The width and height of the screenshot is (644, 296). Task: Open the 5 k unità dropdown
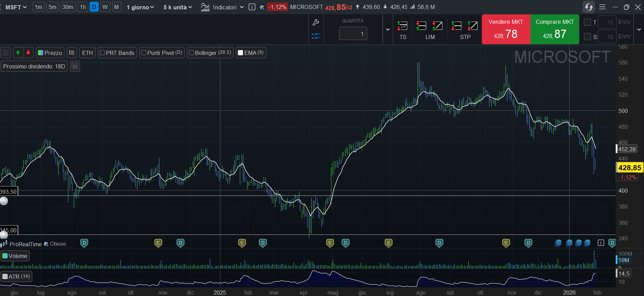click(177, 7)
